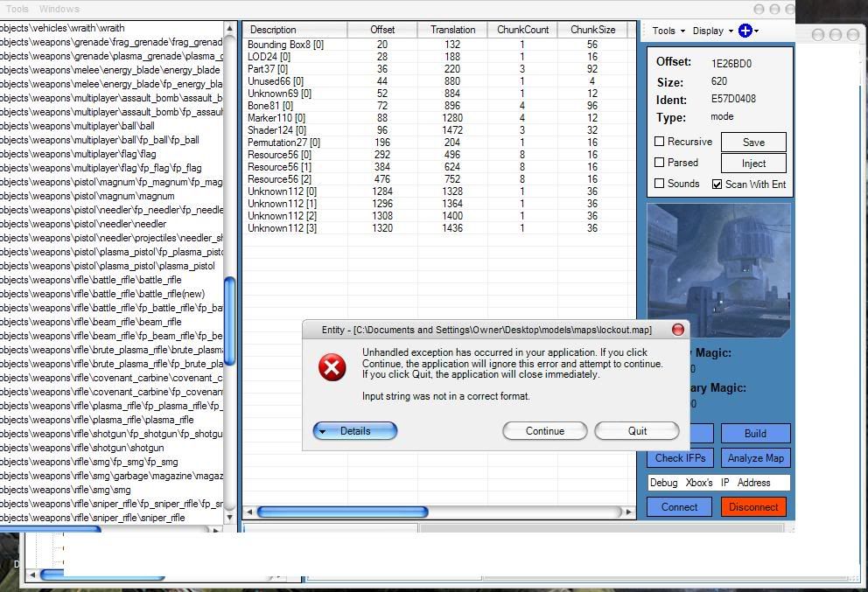Select the Unknown112 [3] row

click(x=437, y=228)
